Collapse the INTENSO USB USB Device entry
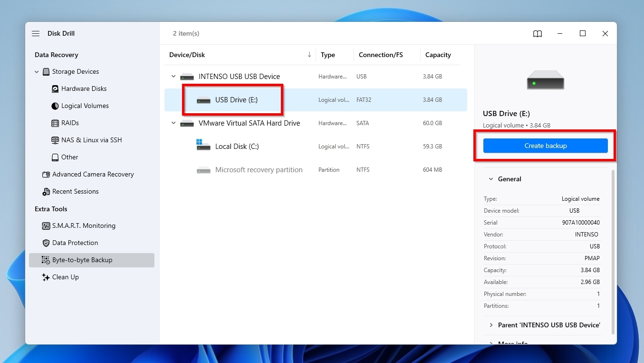The height and width of the screenshot is (363, 644). pyautogui.click(x=173, y=76)
